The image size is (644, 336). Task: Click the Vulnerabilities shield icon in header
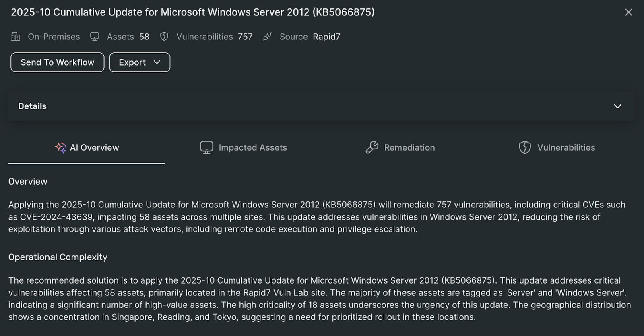[164, 37]
